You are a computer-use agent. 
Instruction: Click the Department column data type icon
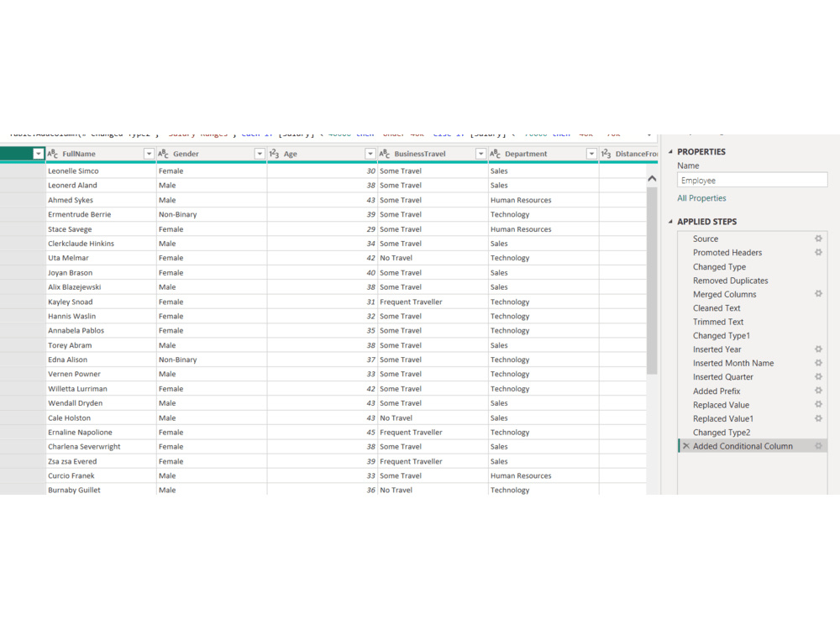(x=495, y=154)
